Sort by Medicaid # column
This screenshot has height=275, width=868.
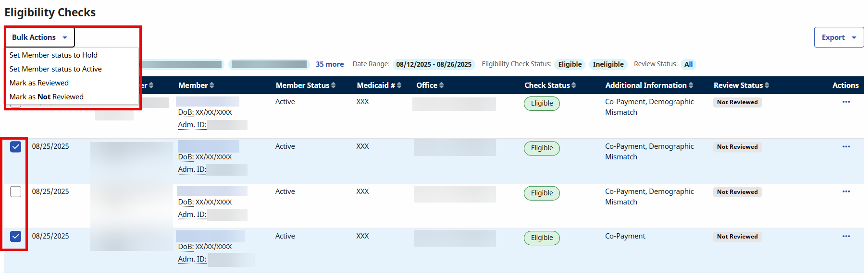click(379, 85)
